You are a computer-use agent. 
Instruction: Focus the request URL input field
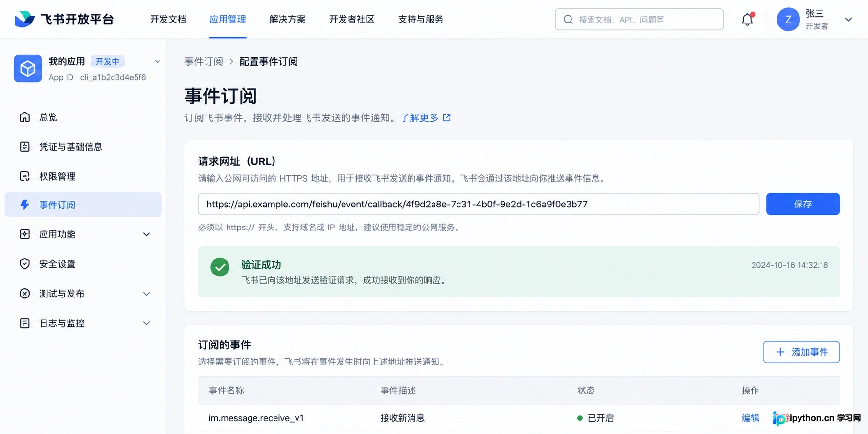click(478, 204)
